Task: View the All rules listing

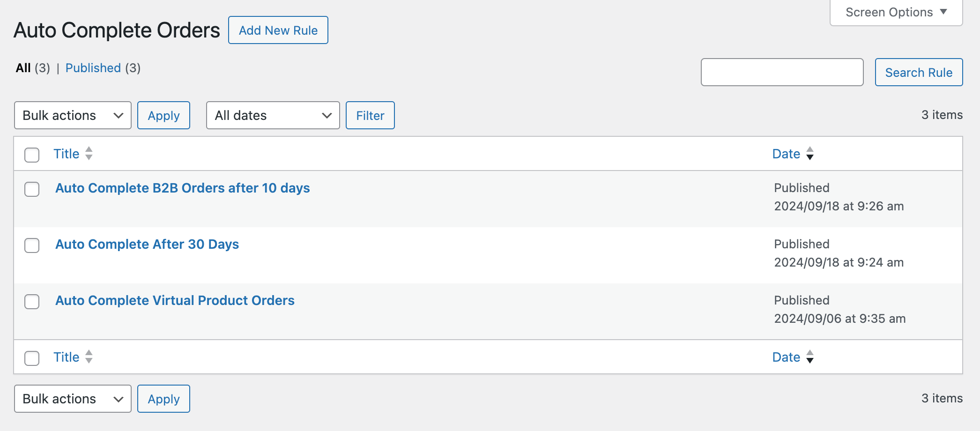Action: coord(24,68)
